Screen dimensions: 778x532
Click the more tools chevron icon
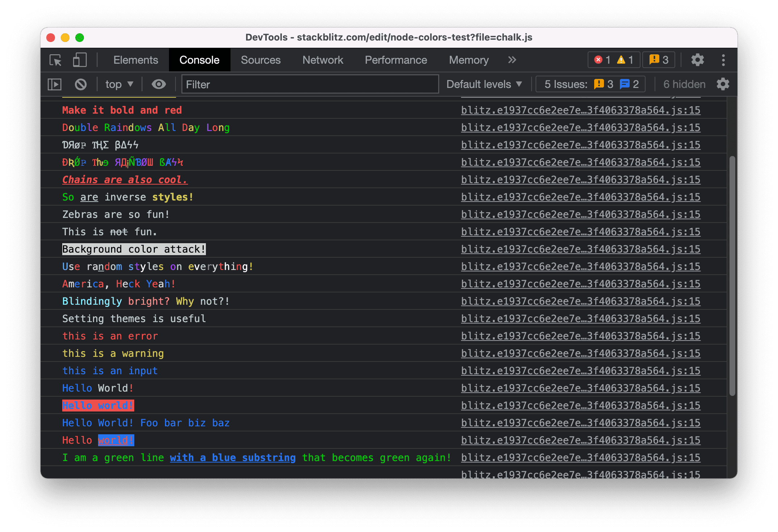[x=513, y=59]
